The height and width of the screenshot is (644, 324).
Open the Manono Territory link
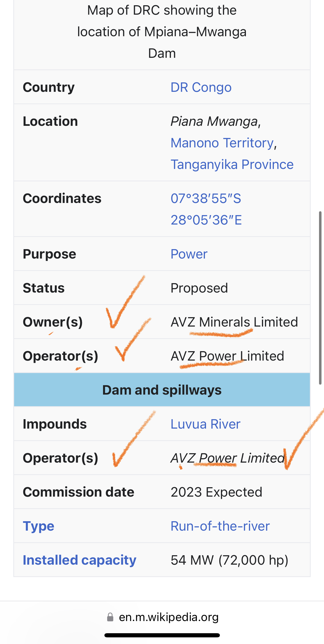pos(222,143)
